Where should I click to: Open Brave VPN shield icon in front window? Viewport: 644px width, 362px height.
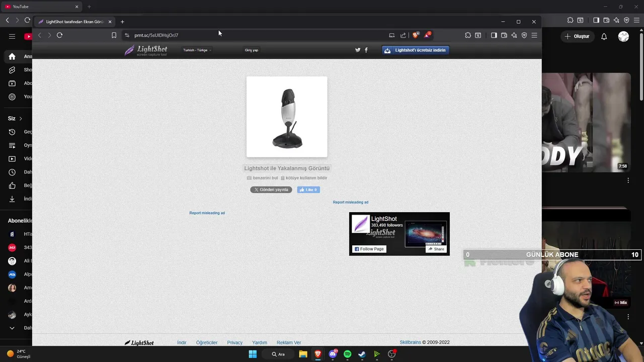click(524, 35)
